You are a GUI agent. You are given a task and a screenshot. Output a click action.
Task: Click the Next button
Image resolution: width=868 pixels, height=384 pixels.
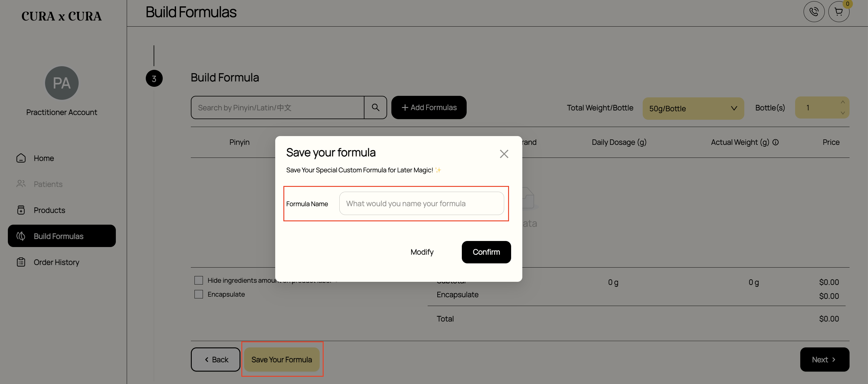point(824,360)
